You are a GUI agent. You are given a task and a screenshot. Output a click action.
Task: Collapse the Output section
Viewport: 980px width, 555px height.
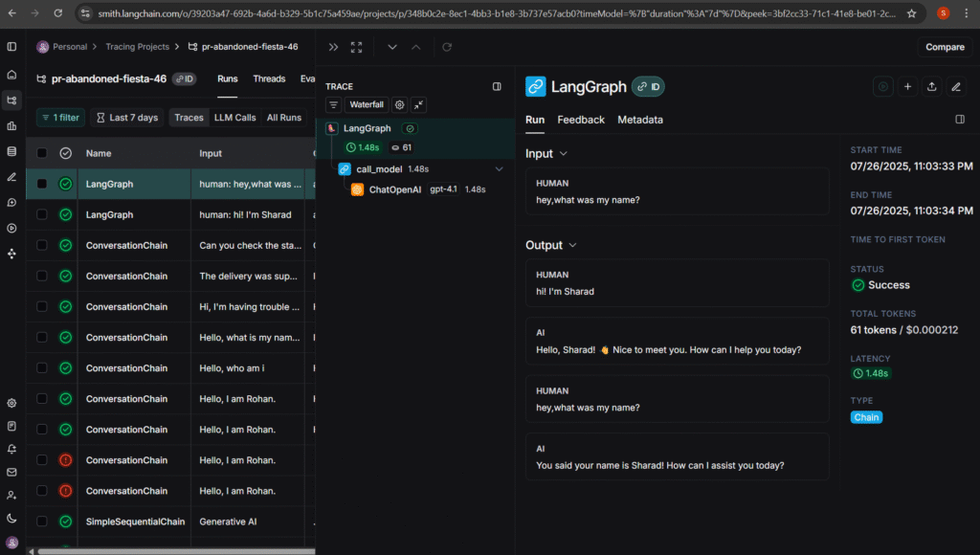(x=572, y=245)
